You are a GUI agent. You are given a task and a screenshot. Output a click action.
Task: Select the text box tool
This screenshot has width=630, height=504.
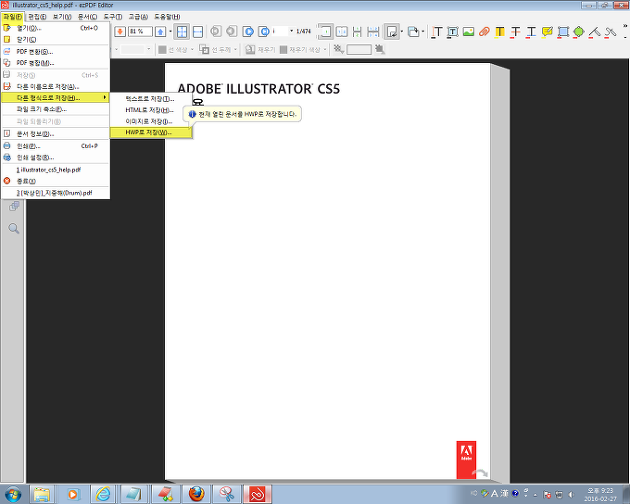tap(452, 32)
